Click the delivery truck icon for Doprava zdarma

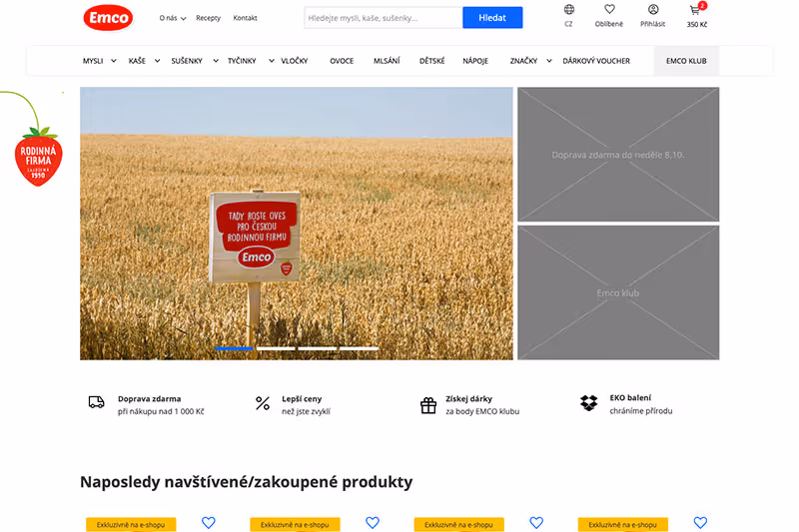coord(96,402)
